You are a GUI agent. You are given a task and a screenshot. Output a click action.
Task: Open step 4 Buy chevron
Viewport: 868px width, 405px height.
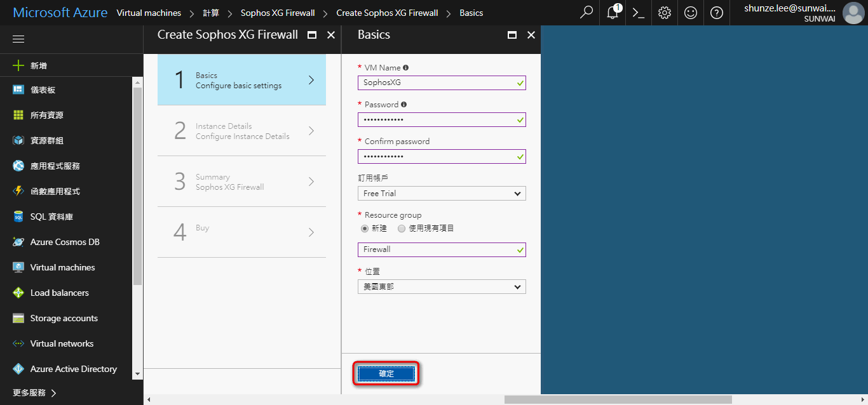tap(311, 232)
